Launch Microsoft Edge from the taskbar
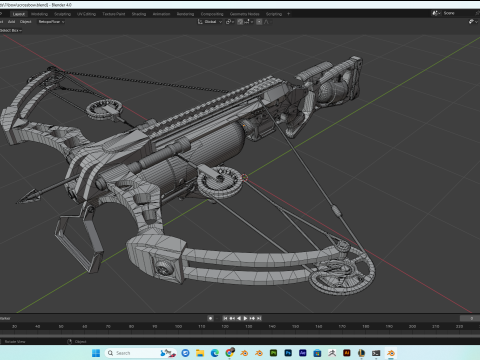Screen dimensions: 480x360 [x=215, y=353]
